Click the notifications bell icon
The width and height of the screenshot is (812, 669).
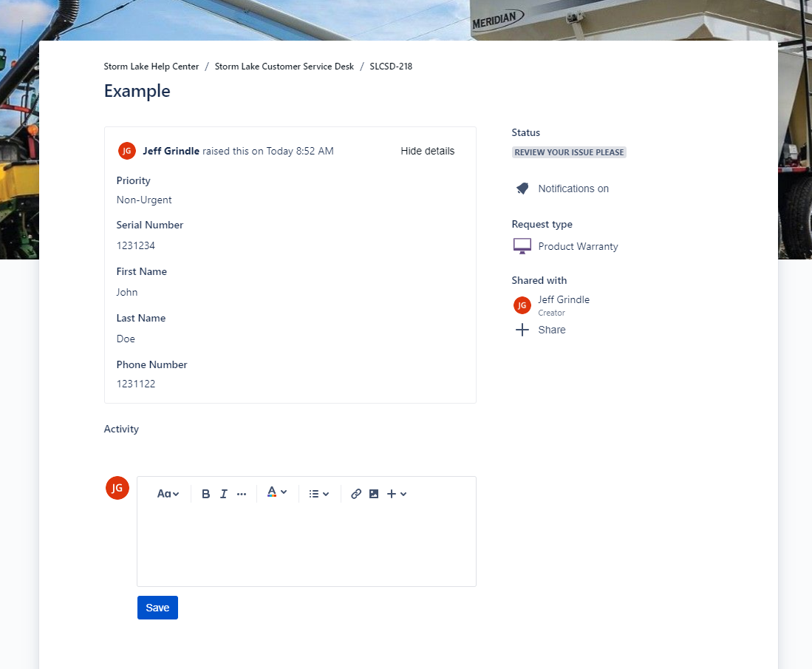(522, 189)
